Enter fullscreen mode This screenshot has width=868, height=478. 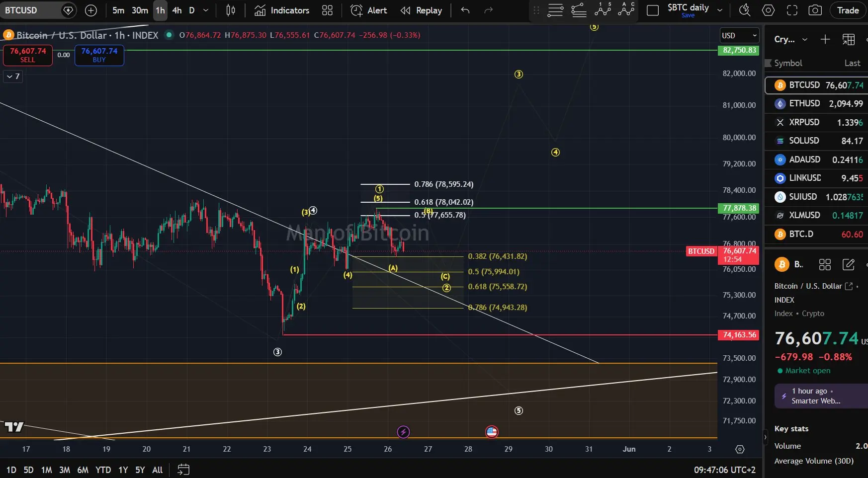pos(792,10)
